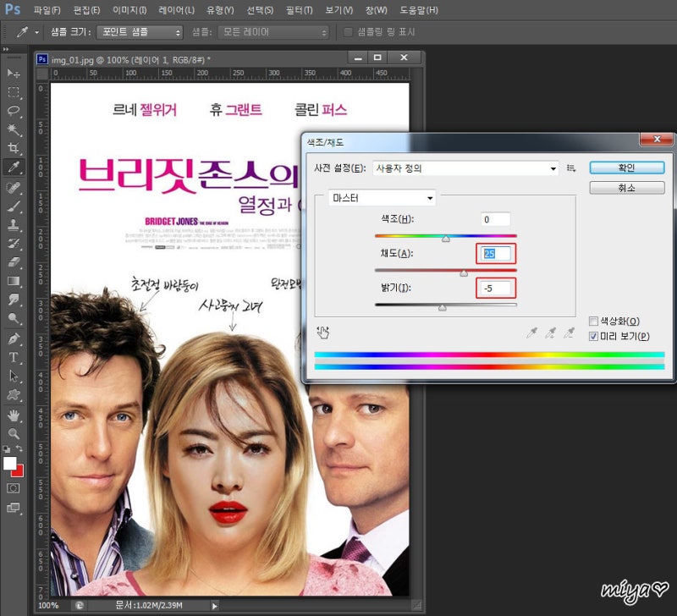This screenshot has height=616, width=677.
Task: Reset default foreground and background colors
Action: click(7, 449)
